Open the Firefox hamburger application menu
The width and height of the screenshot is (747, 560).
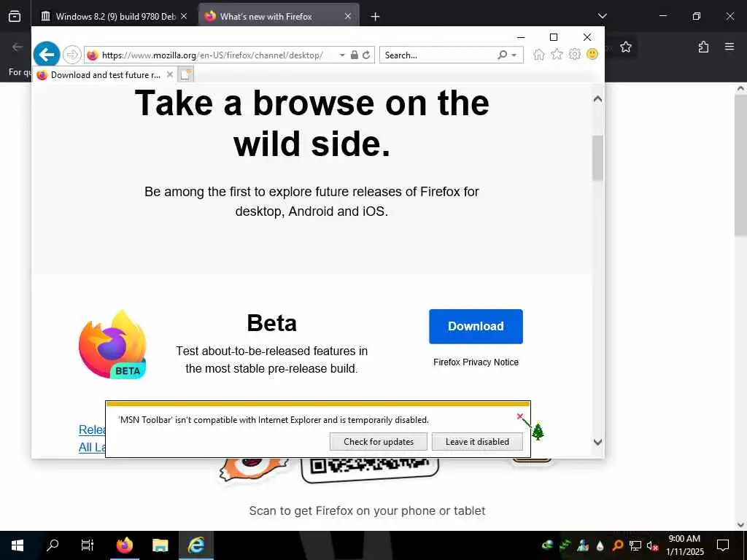point(729,47)
